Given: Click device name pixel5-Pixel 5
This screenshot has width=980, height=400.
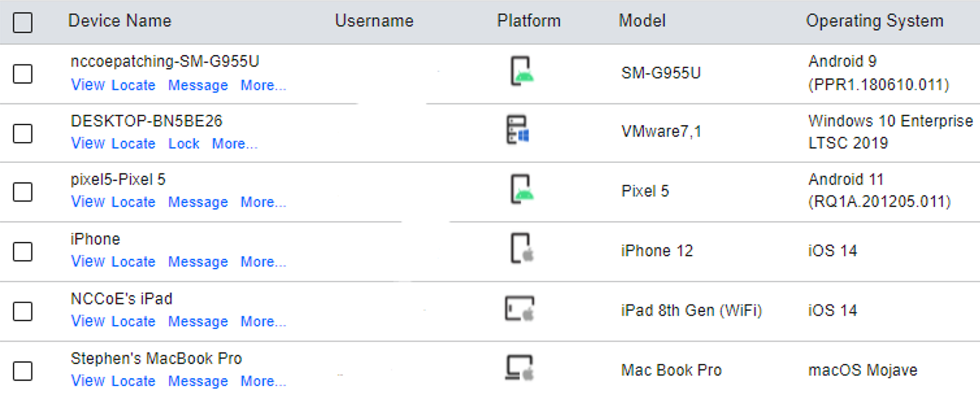Looking at the screenshot, I should point(118,180).
